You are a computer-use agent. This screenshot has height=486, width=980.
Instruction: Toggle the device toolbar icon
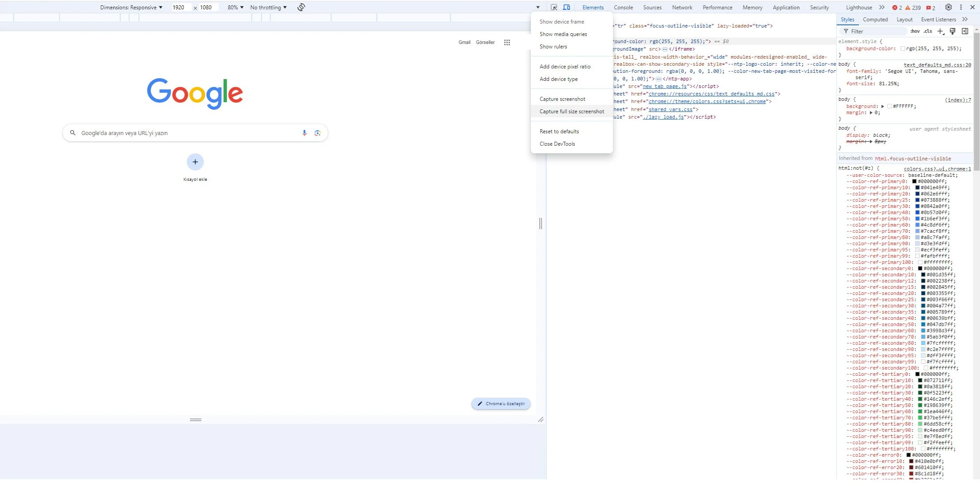[x=566, y=7]
